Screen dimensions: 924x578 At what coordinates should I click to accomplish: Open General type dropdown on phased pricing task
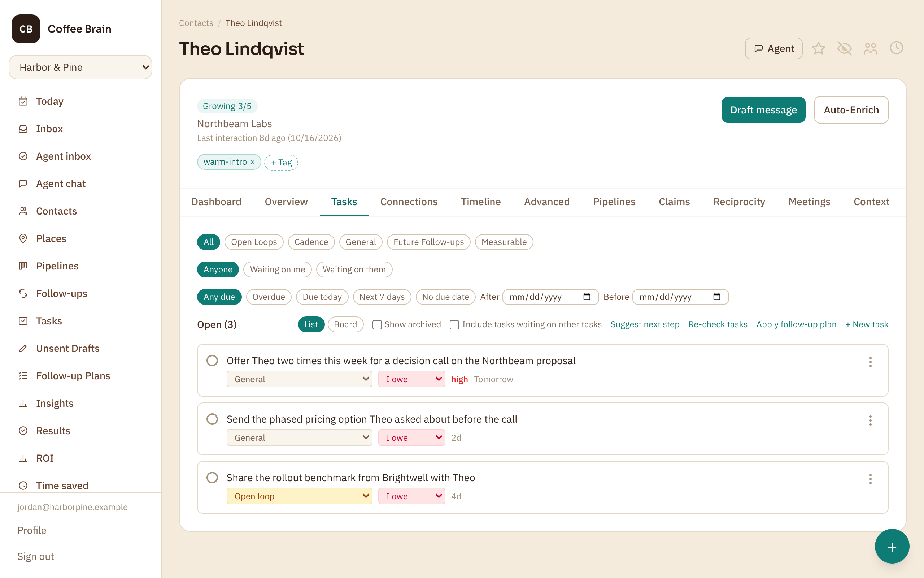[x=299, y=438]
